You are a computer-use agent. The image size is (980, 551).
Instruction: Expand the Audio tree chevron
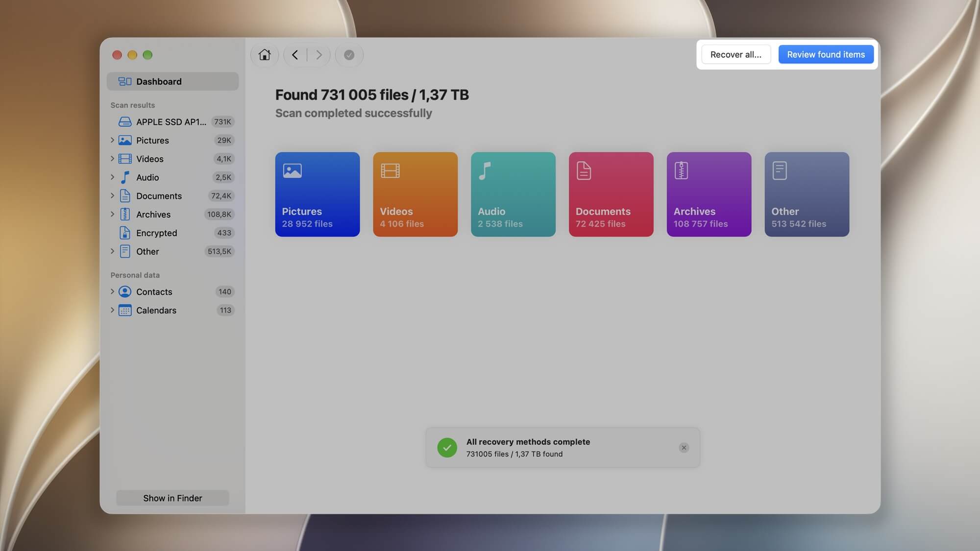tap(112, 177)
